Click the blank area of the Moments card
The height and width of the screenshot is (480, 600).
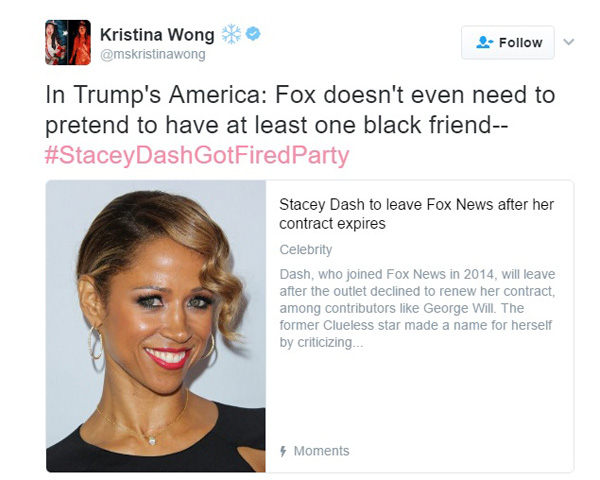point(419,396)
